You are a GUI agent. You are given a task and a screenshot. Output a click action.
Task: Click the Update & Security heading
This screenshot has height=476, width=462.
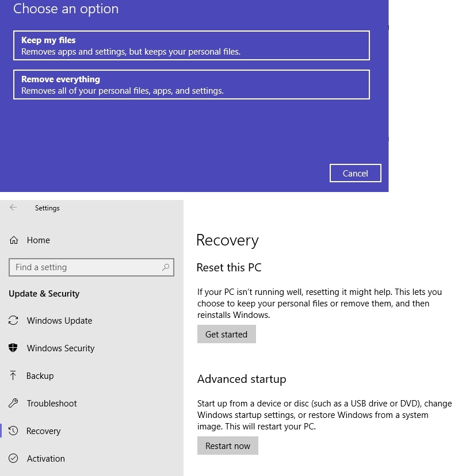[x=44, y=294]
